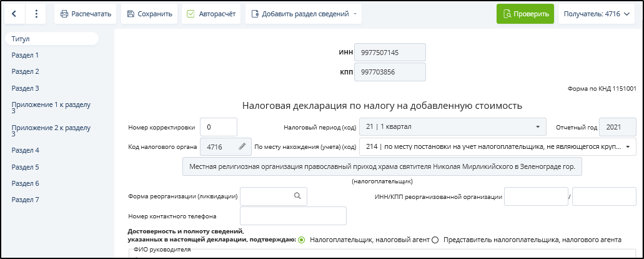Click the Номер корректировки input field
Screen dimensions: 644x259
pyautogui.click(x=219, y=127)
